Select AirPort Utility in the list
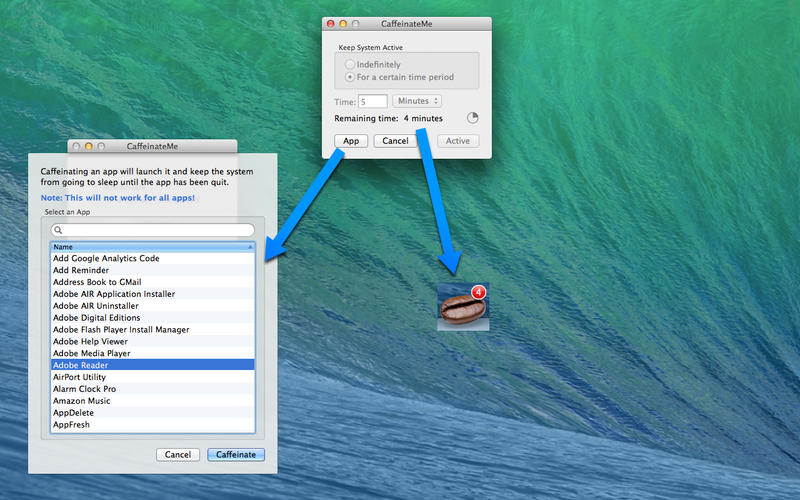This screenshot has width=800, height=500. pos(153,377)
